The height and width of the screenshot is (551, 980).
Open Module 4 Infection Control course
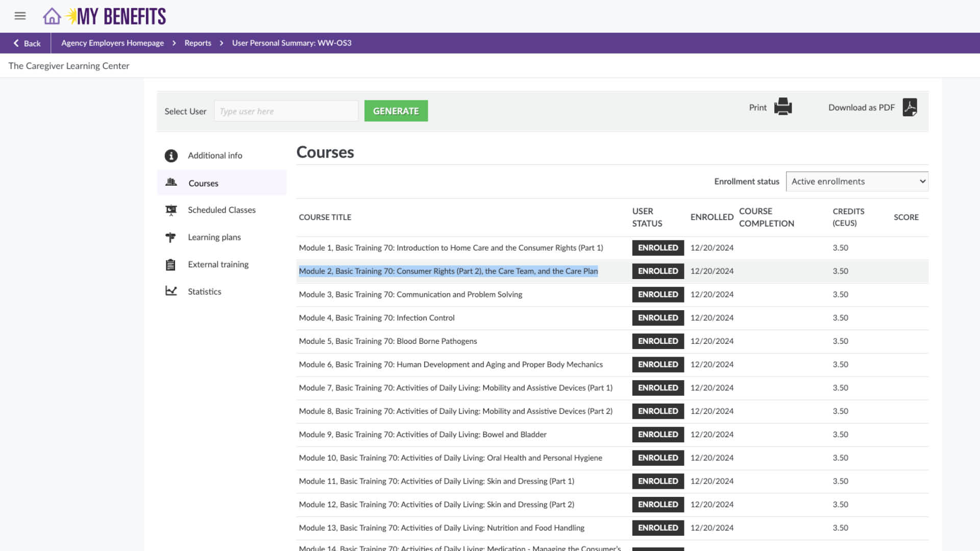376,318
